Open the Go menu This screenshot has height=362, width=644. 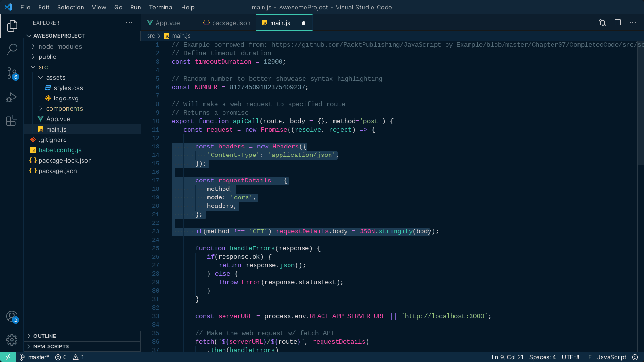[x=118, y=7]
